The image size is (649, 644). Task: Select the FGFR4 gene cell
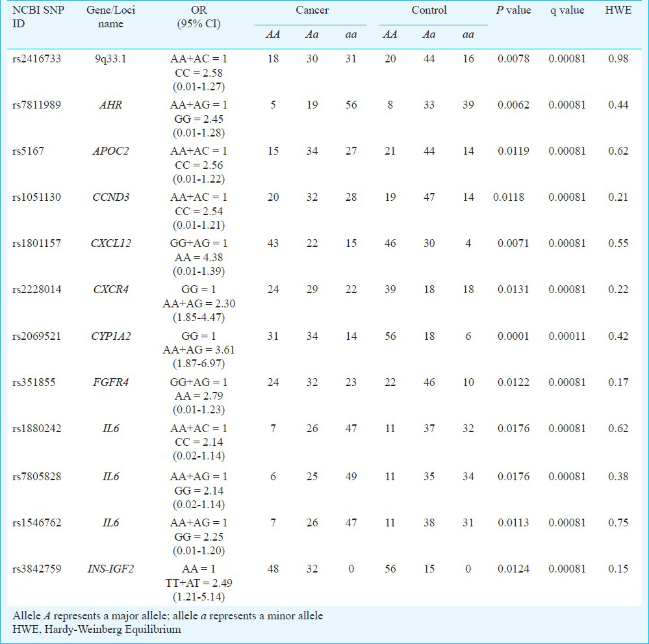pyautogui.click(x=110, y=382)
